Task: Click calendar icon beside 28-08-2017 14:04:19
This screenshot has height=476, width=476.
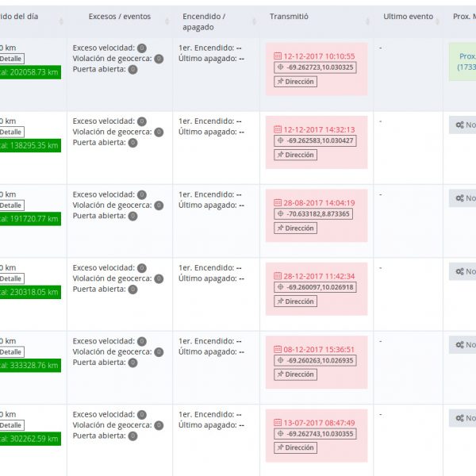Action: point(278,203)
